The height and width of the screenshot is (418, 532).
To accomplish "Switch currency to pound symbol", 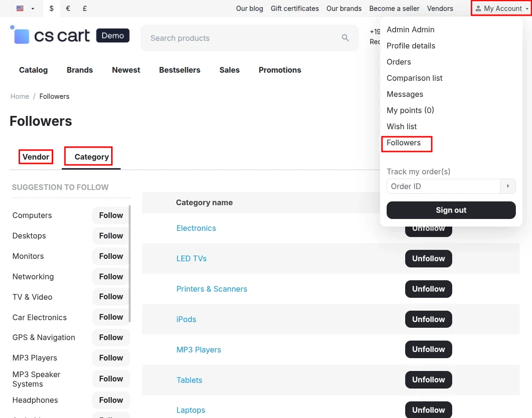I will coord(85,9).
